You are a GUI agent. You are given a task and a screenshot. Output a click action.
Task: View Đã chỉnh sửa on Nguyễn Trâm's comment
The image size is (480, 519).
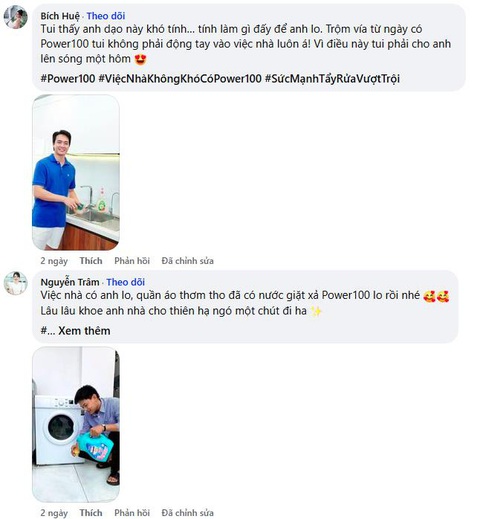188,512
